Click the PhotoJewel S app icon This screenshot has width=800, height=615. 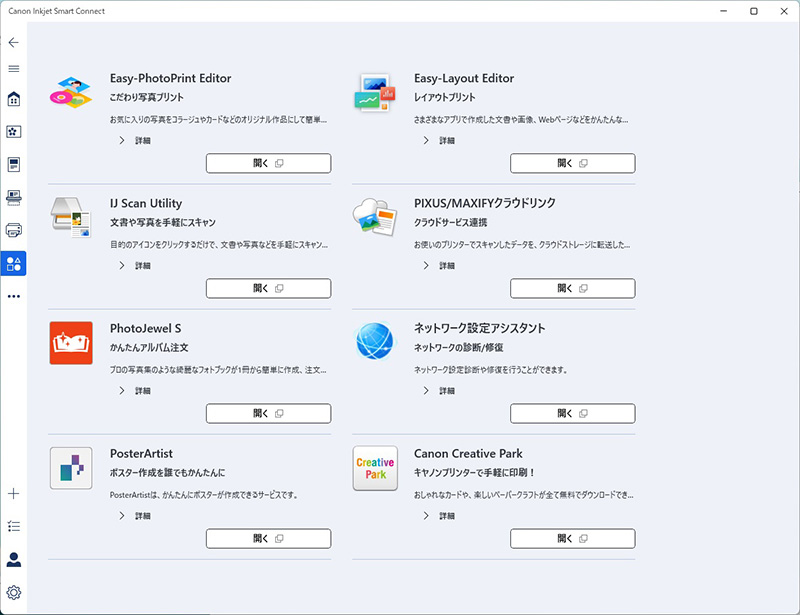point(71,343)
